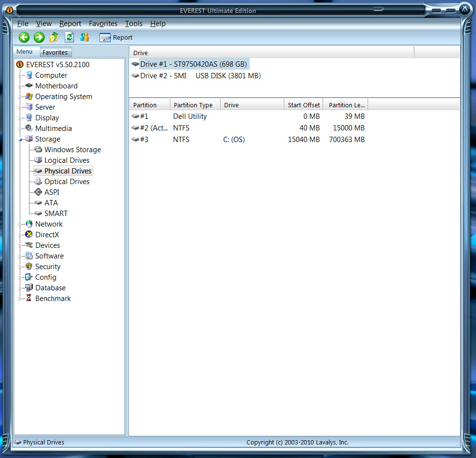Click the Storage icon in tree
The width and height of the screenshot is (476, 458).
point(29,139)
